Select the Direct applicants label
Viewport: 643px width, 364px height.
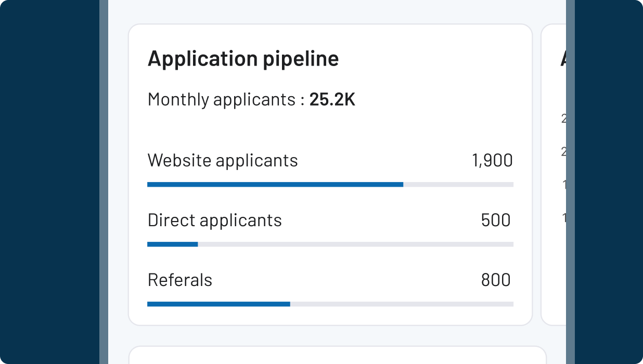pyautogui.click(x=214, y=220)
